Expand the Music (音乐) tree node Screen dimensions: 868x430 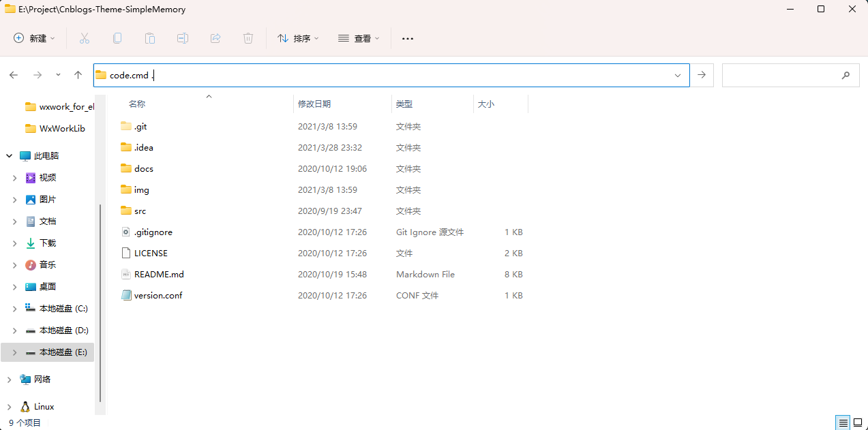tap(15, 265)
